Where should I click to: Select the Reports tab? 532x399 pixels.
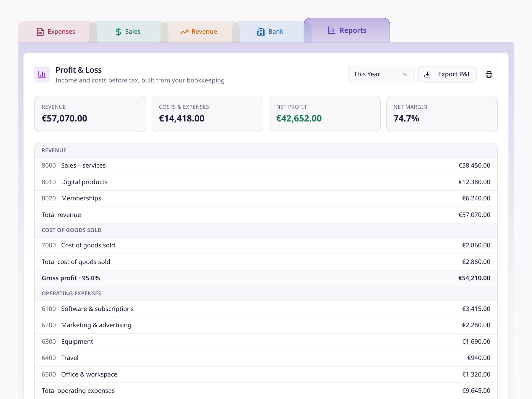coord(347,30)
